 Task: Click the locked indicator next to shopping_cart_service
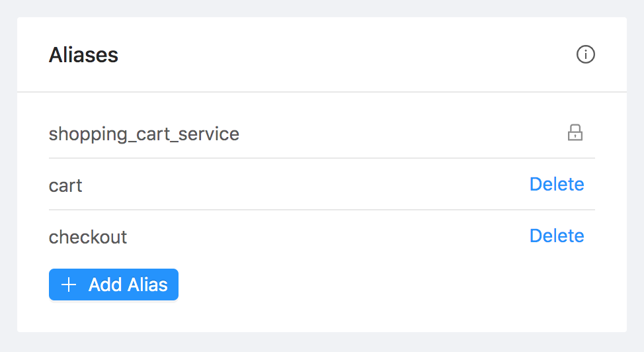pos(575,133)
